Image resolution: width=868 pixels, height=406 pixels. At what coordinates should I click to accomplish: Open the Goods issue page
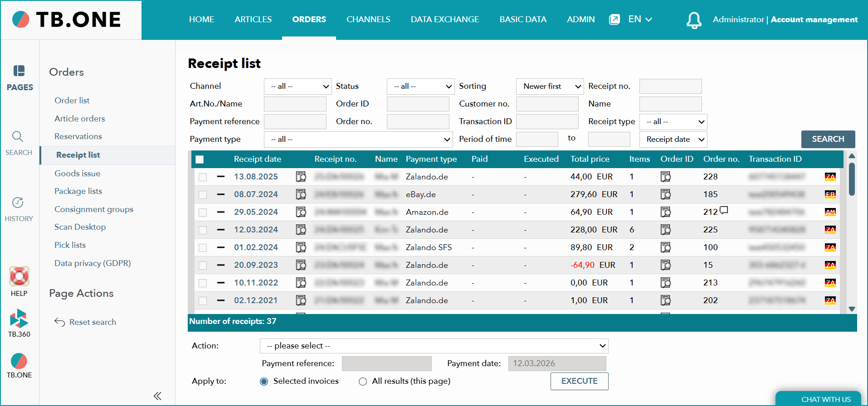78,174
